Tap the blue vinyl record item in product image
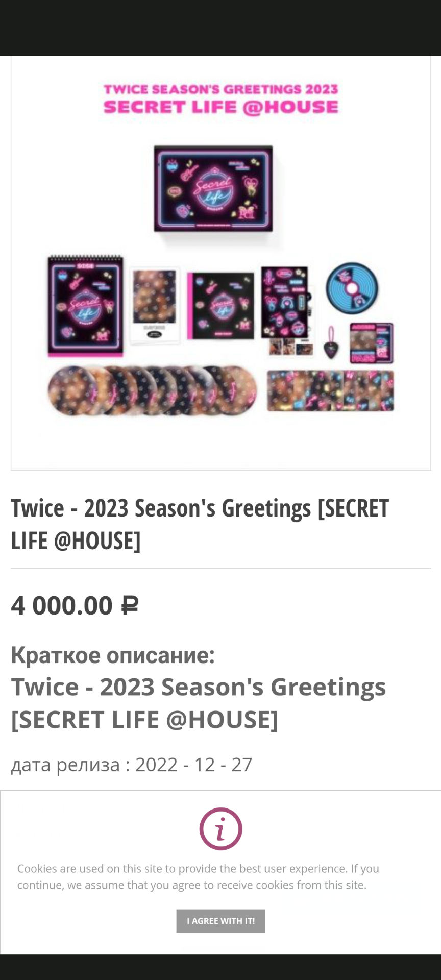Viewport: 441px width, 980px height. click(x=352, y=287)
